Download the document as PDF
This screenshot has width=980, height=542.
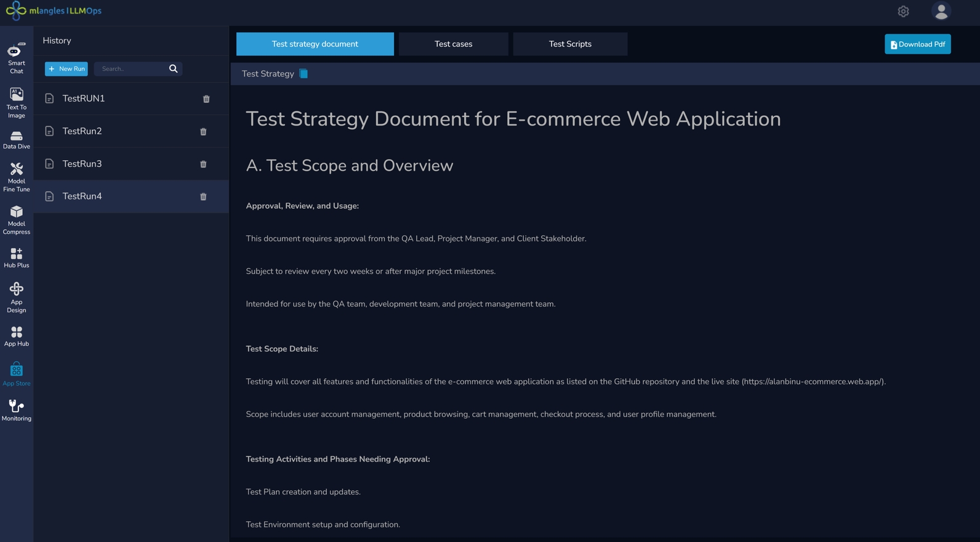(x=917, y=44)
